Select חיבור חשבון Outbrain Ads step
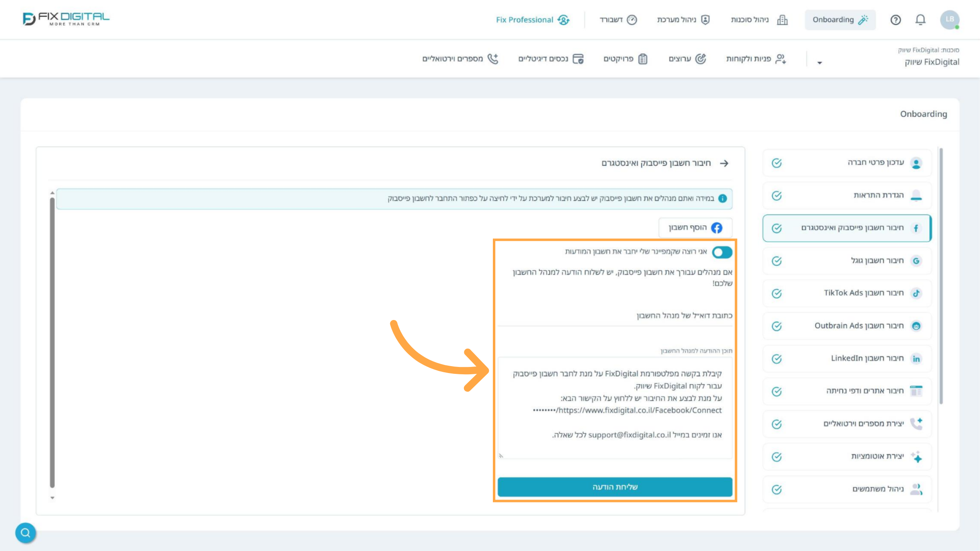 [x=847, y=326]
